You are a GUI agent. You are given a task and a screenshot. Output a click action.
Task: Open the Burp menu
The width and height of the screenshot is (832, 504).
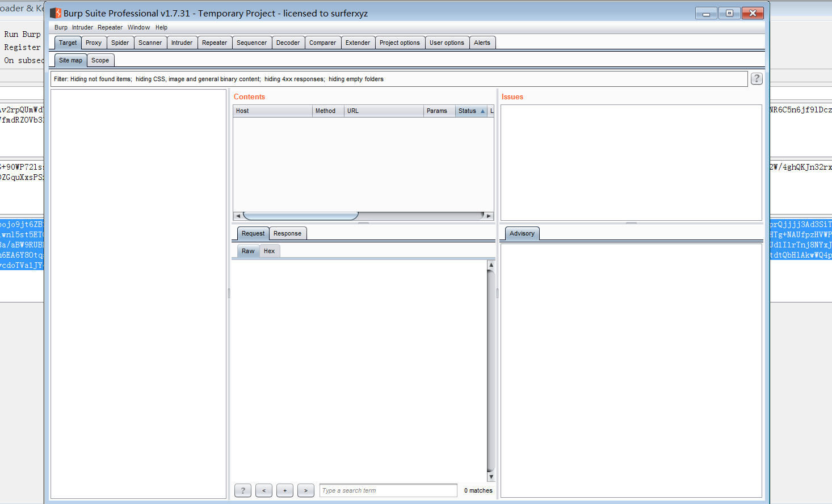[x=61, y=27]
